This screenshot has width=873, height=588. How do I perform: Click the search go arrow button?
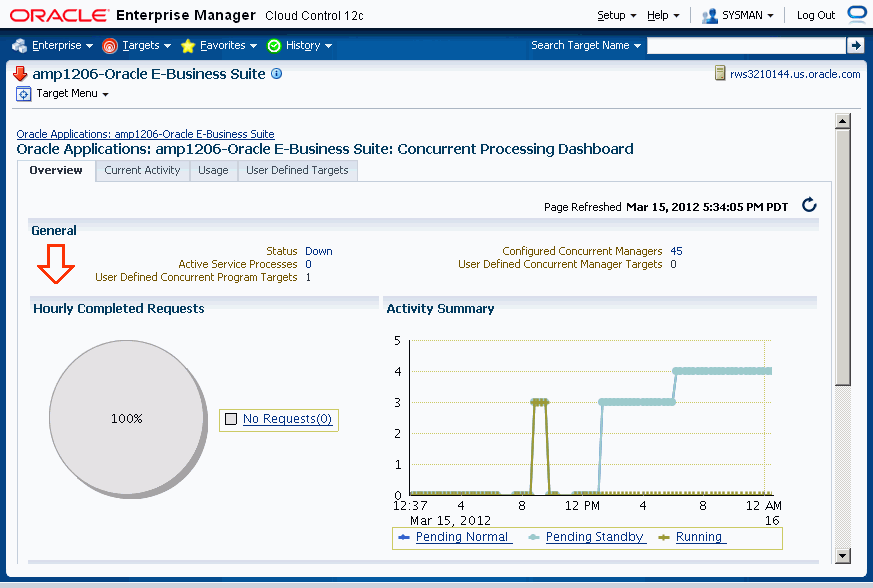click(x=855, y=45)
